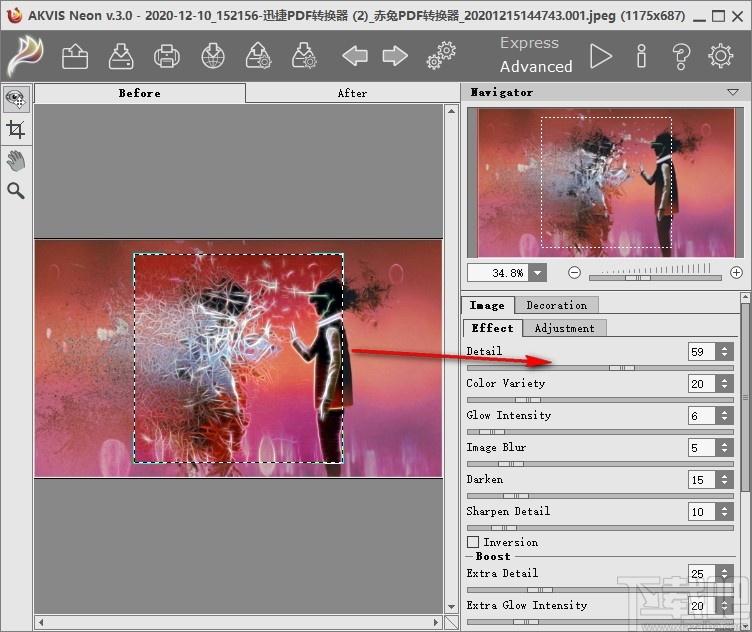
Task: Select the Effect tab
Action: point(493,328)
